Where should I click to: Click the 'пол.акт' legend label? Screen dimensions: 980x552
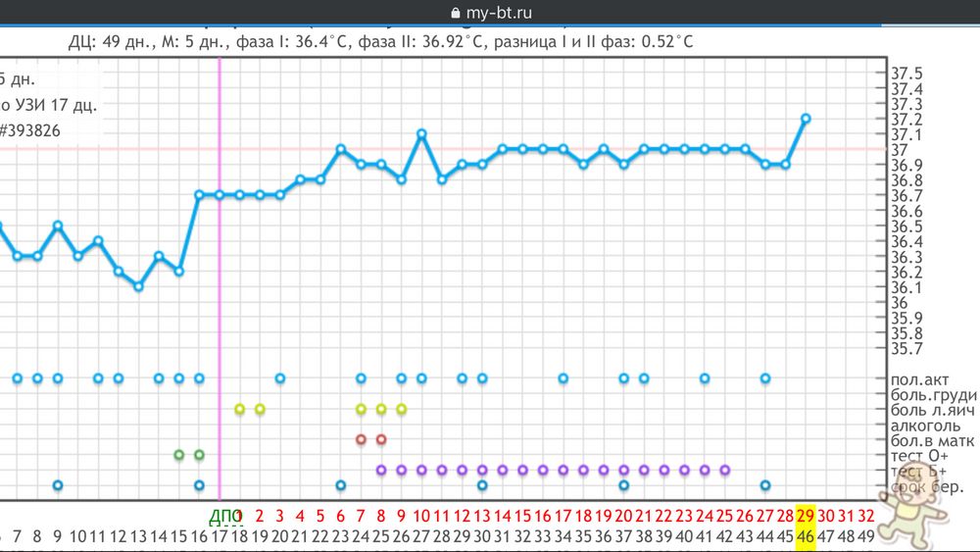[x=919, y=378]
